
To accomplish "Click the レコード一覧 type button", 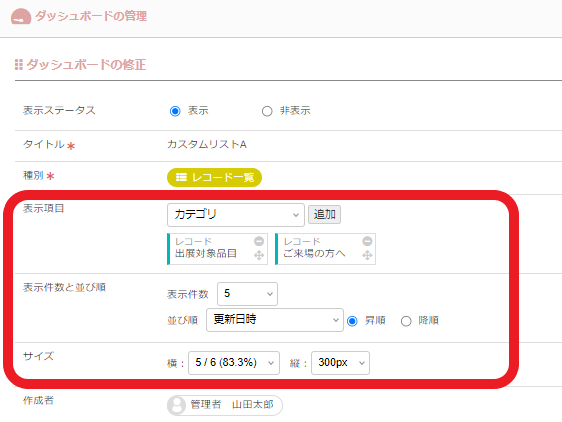I will coord(214,177).
